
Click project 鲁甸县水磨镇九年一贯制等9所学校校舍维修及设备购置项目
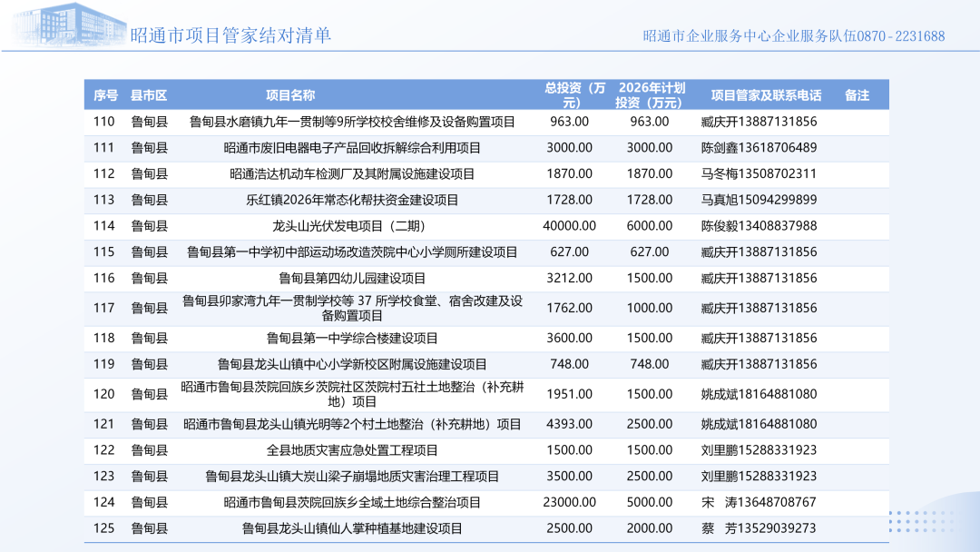tap(352, 122)
